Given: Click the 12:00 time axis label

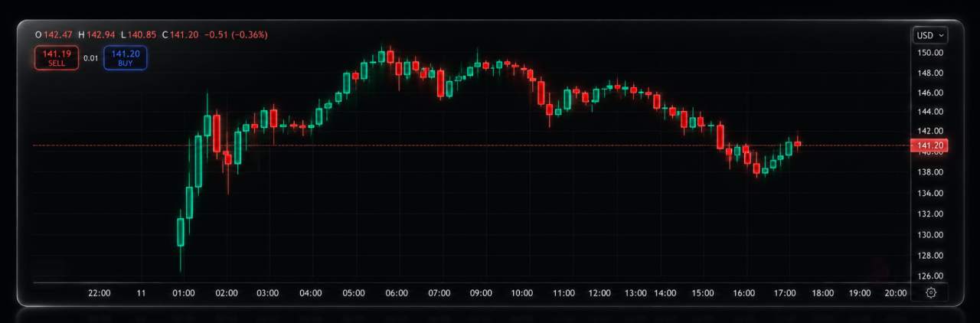Looking at the screenshot, I should [599, 293].
